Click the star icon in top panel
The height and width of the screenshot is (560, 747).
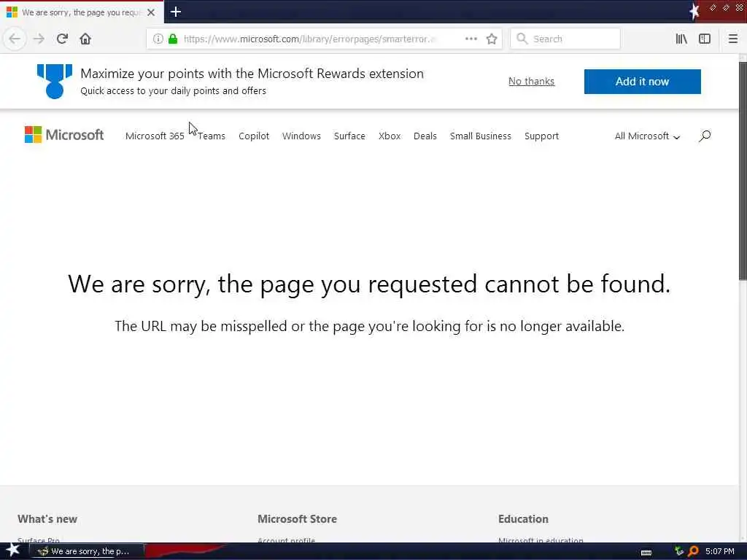[x=694, y=12]
